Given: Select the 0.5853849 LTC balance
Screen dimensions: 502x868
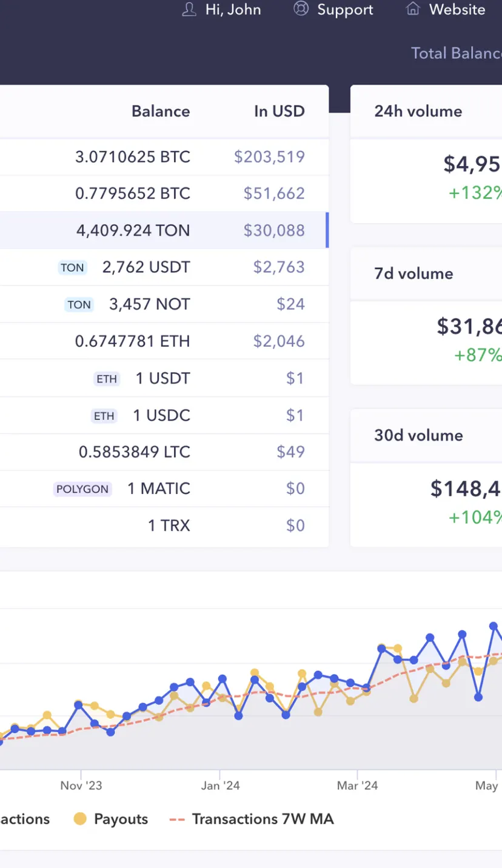Looking at the screenshot, I should coord(135,452).
